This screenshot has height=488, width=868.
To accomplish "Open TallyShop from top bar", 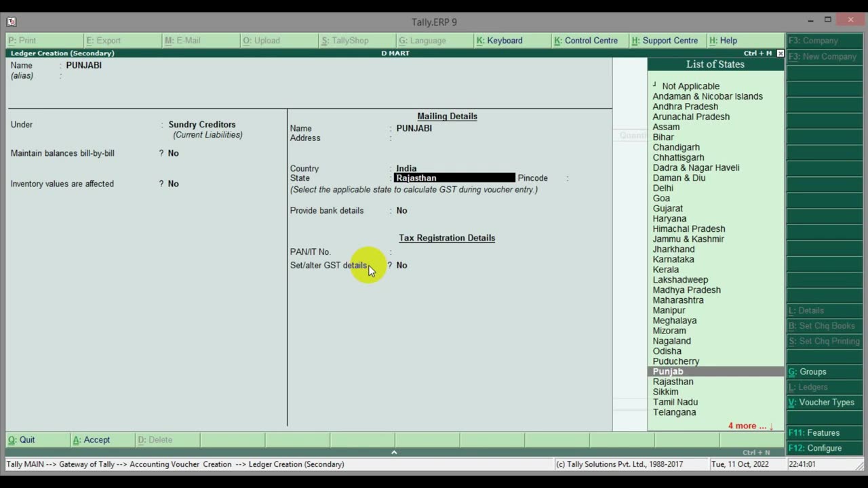I will (x=357, y=41).
